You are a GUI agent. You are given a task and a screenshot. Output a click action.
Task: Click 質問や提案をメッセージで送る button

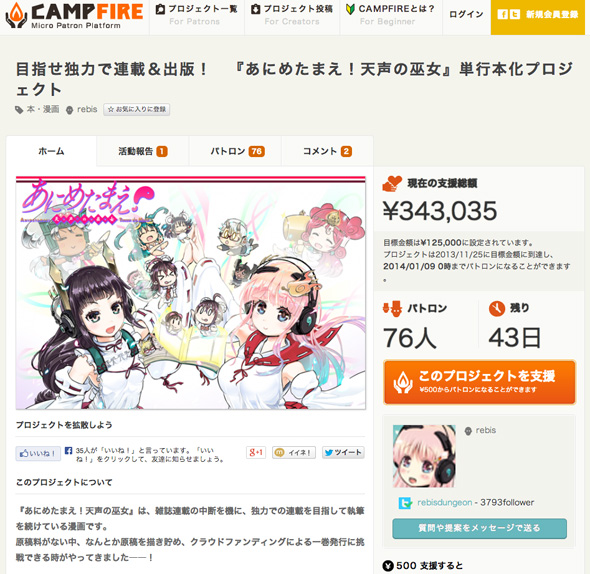click(479, 528)
